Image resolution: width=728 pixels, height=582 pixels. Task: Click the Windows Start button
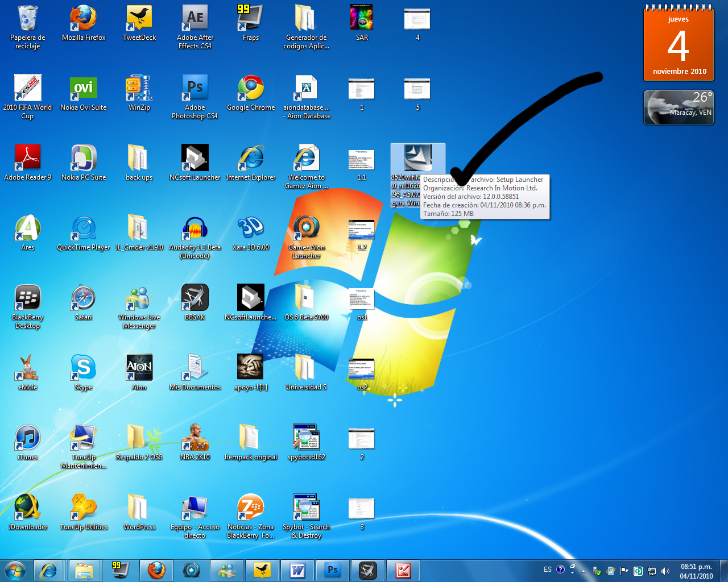pos(15,570)
